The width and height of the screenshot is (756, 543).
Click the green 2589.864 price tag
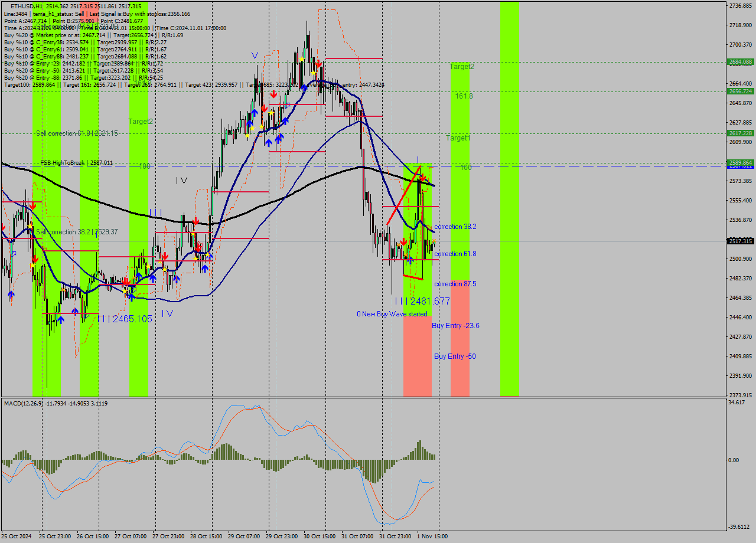[741, 162]
